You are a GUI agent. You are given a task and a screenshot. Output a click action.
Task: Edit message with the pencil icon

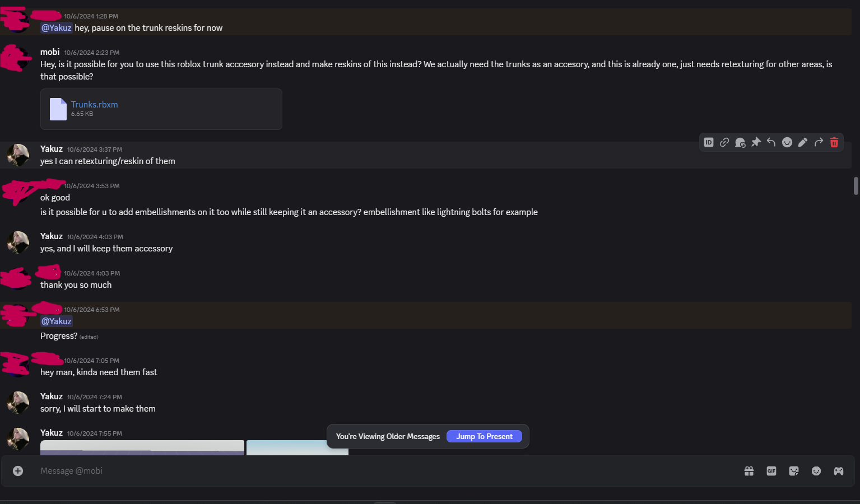tap(803, 142)
